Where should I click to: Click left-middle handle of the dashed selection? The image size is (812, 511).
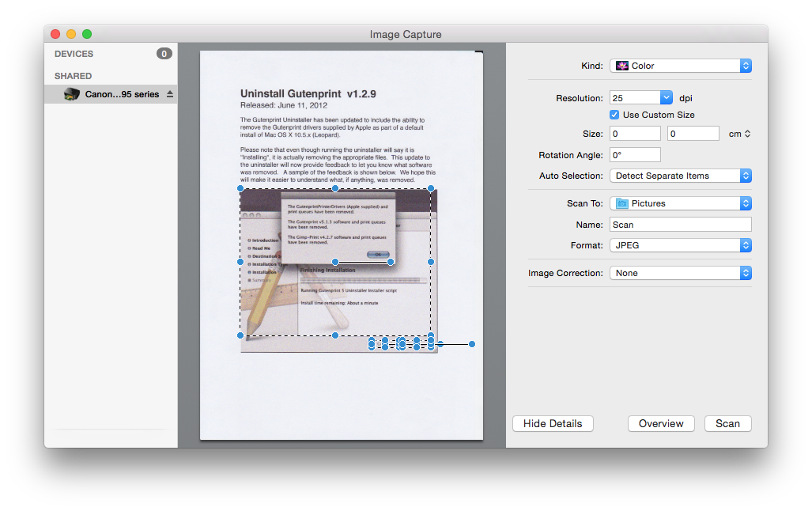point(240,263)
